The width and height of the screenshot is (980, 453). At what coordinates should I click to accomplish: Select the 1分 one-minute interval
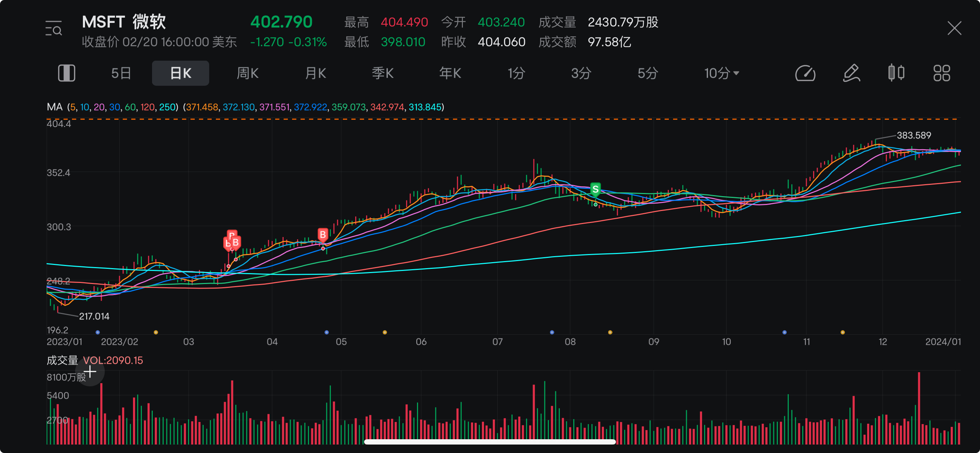(x=516, y=73)
